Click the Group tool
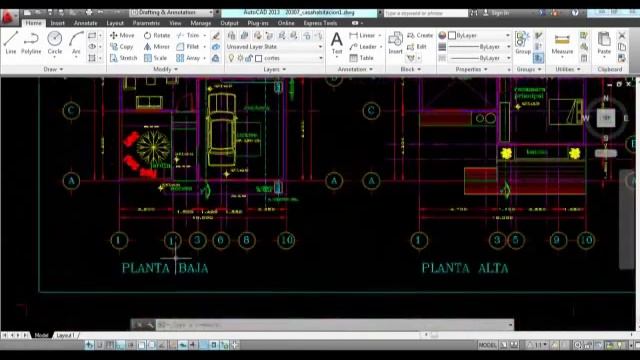Image resolution: width=640 pixels, height=360 pixels. click(523, 43)
